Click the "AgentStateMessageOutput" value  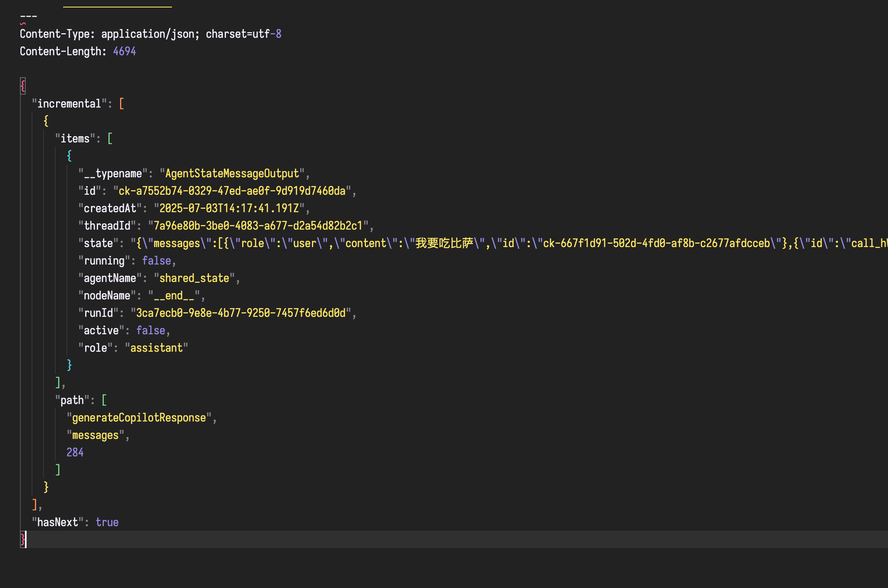(232, 174)
